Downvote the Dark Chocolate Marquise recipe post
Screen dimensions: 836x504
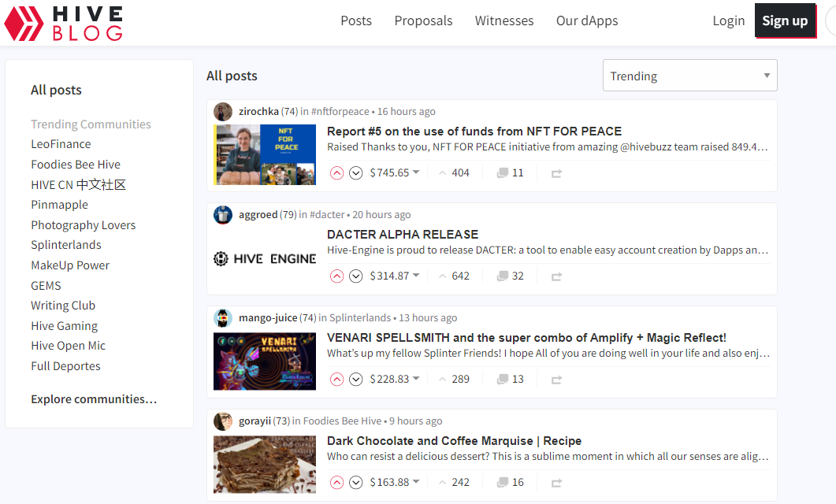[x=355, y=482]
